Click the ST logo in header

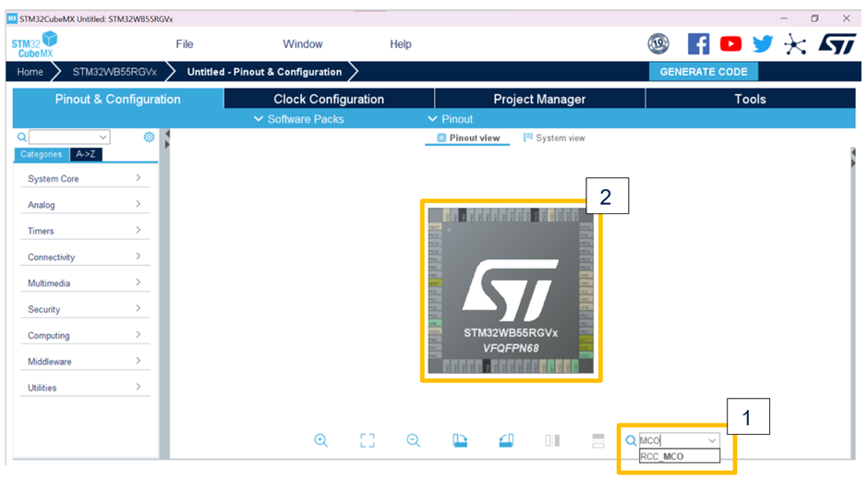[837, 43]
